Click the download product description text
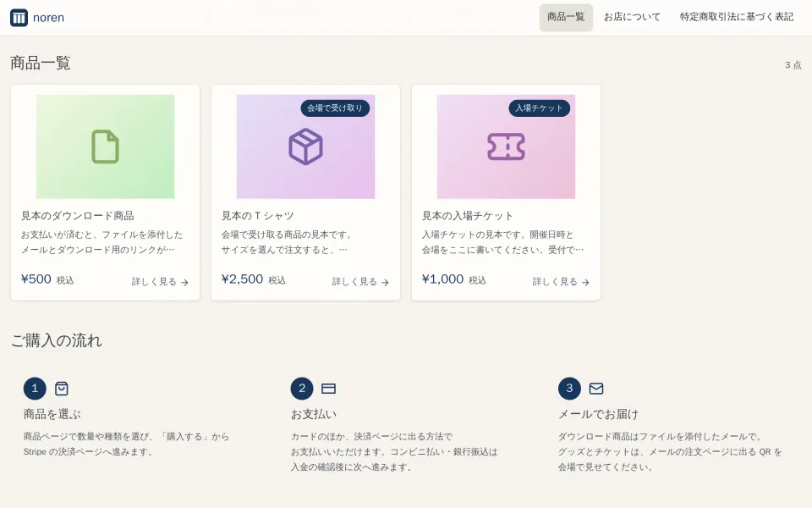This screenshot has width=812, height=508. (x=102, y=242)
